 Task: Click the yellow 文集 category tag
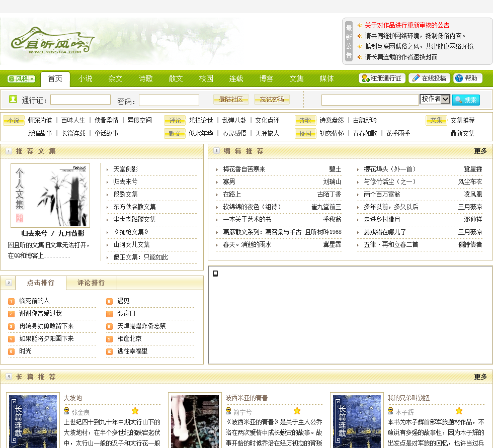(437, 120)
